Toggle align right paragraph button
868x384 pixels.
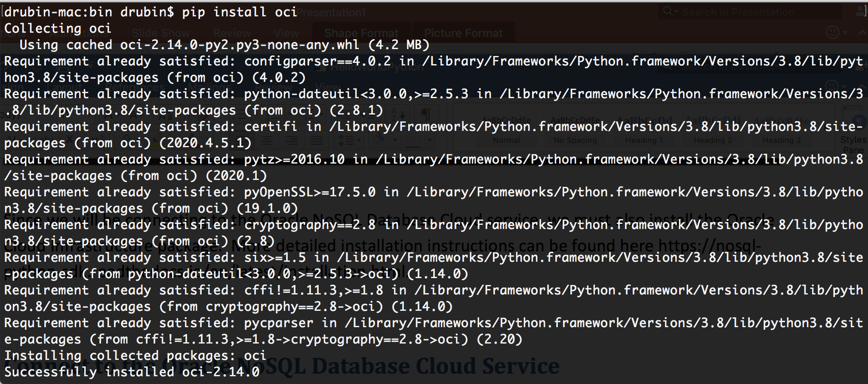click(292, 140)
